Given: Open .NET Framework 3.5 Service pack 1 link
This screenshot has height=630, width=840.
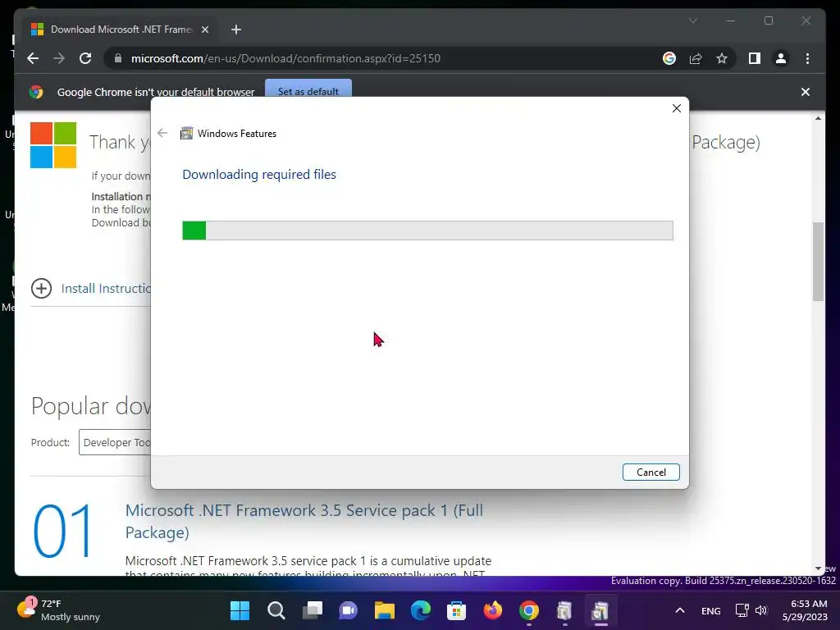Looking at the screenshot, I should 304,521.
